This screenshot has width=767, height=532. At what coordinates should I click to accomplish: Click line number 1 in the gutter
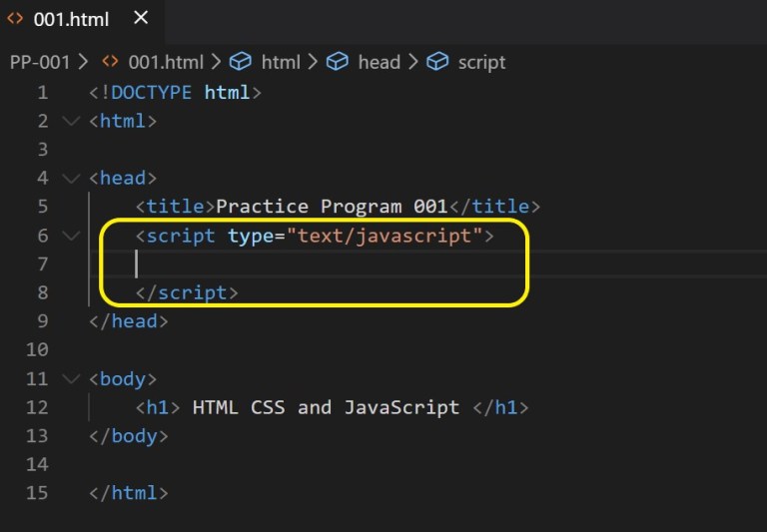[43, 93]
